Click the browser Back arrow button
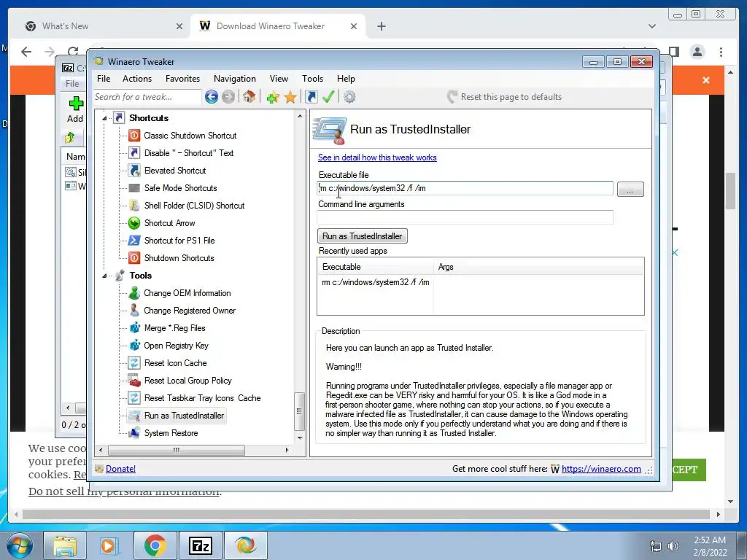The image size is (747, 560). [26, 52]
